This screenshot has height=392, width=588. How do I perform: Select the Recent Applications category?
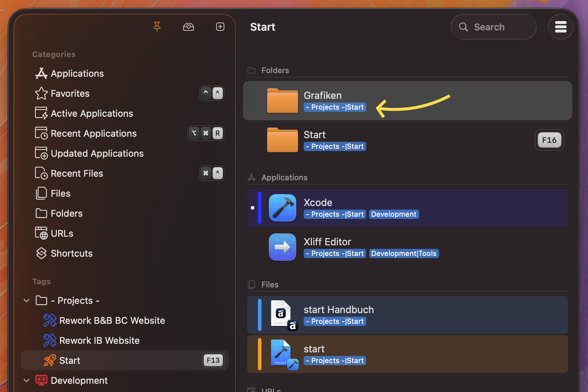tap(94, 134)
